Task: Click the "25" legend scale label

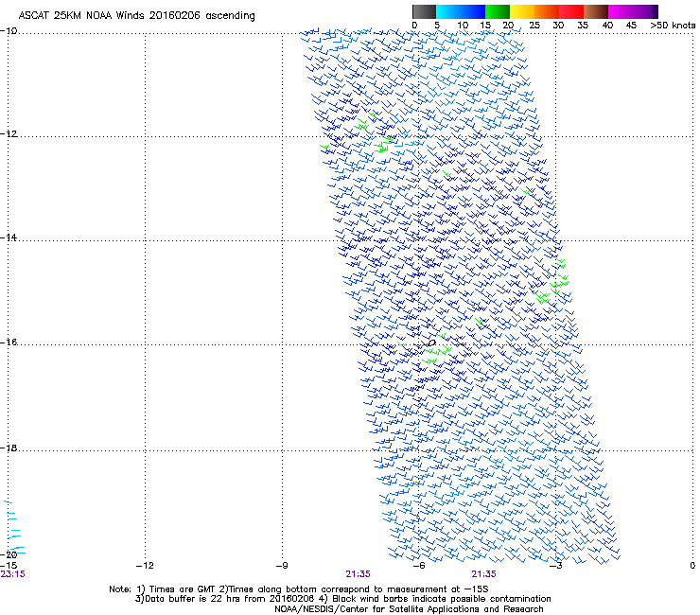Action: pyautogui.click(x=534, y=26)
